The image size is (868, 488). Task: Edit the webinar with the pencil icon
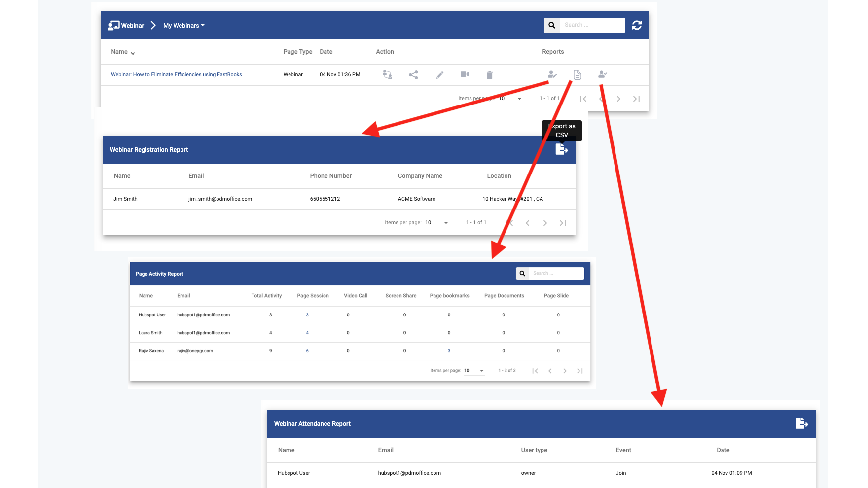439,75
